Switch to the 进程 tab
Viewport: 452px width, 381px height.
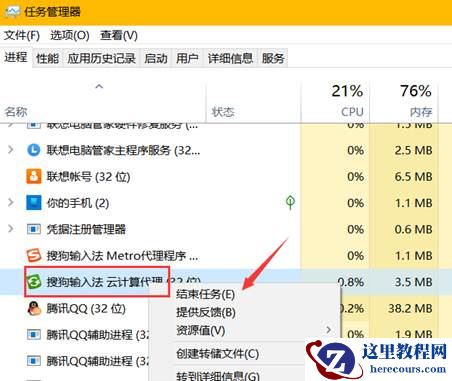point(16,57)
